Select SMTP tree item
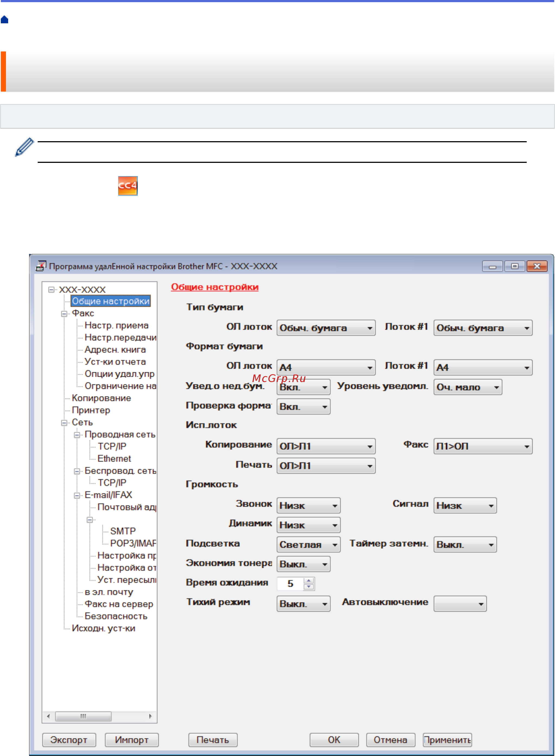Viewport: 555px width, 756px height. coord(123,531)
